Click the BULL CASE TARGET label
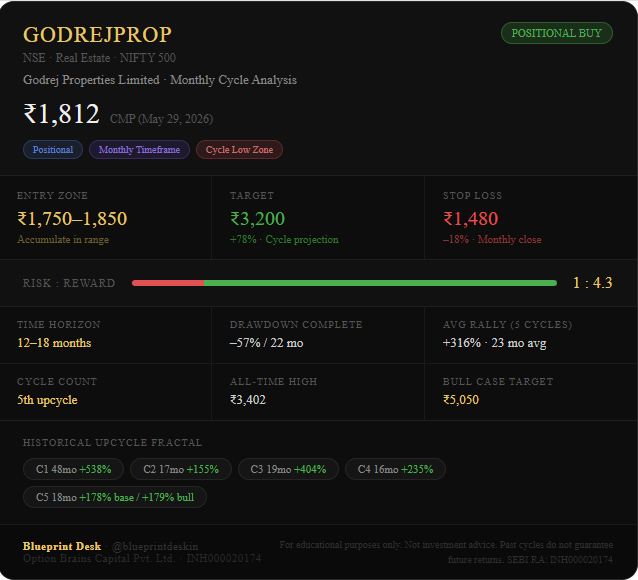The height and width of the screenshot is (580, 638). (x=498, y=382)
